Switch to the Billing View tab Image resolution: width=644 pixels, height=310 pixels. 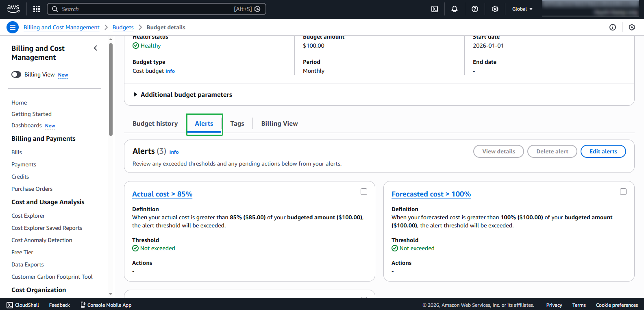coord(280,123)
